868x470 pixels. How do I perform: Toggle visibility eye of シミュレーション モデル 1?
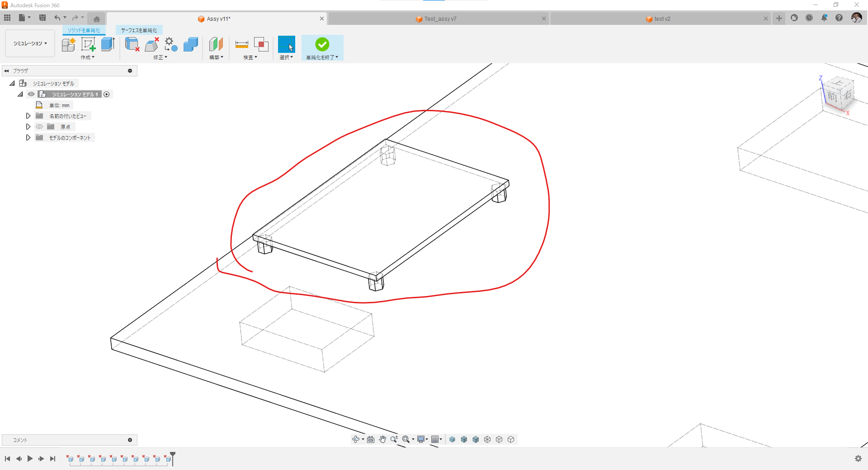tap(31, 94)
